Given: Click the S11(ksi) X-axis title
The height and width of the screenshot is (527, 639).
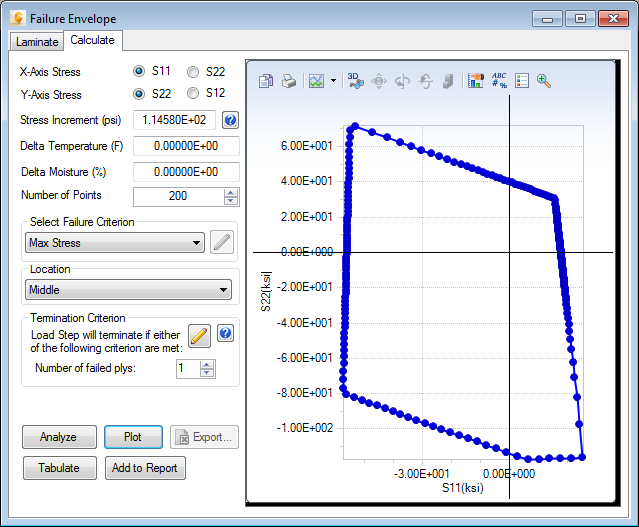Looking at the screenshot, I should [x=463, y=488].
